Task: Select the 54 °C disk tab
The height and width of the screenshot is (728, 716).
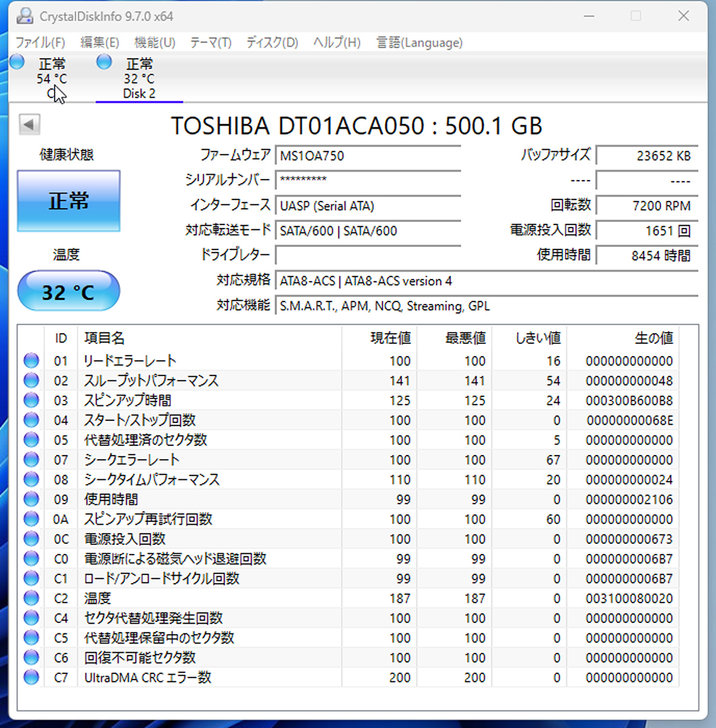Action: tap(52, 78)
